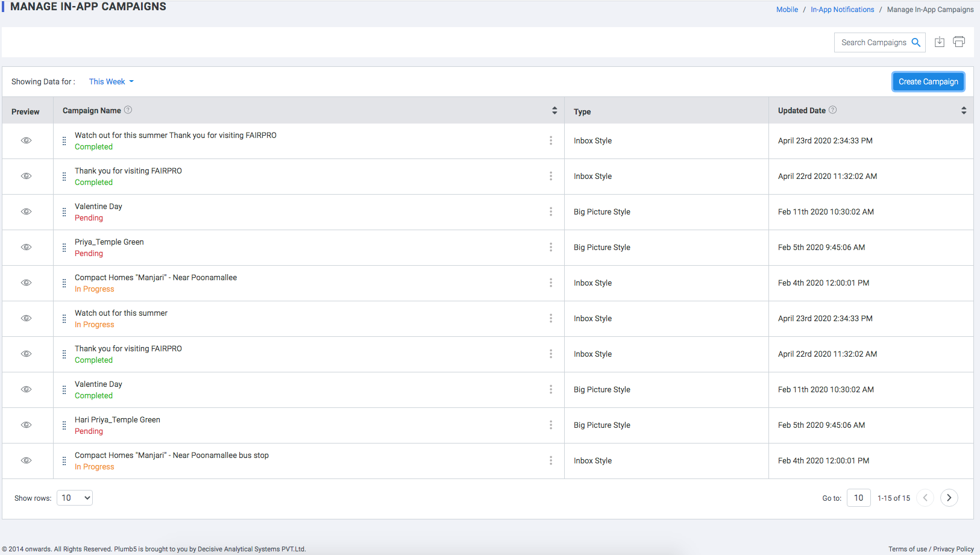Open Terms of use / Privacy Policy link
Screen dimensions: 980x555
click(x=931, y=549)
